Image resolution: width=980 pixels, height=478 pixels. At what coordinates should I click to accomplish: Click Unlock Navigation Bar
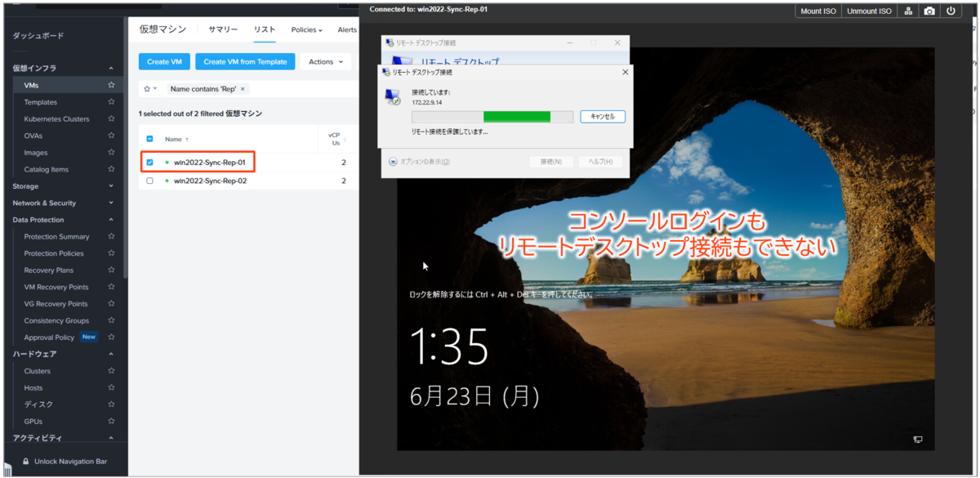(70, 462)
